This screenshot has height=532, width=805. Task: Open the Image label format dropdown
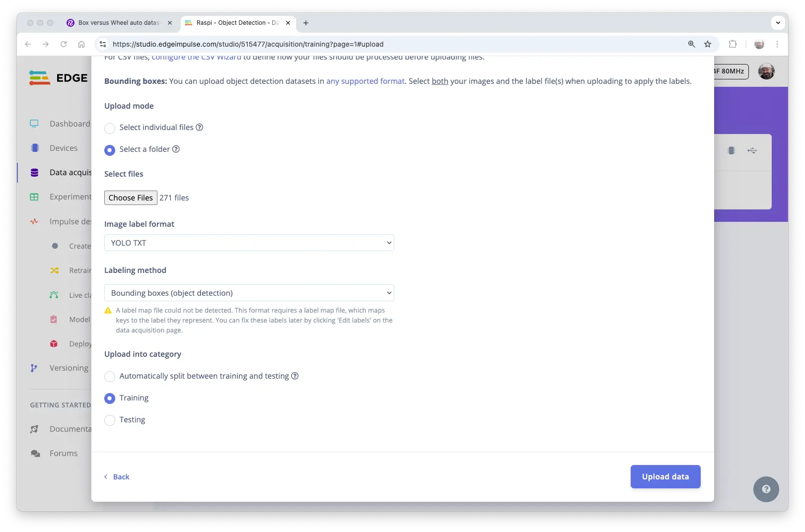pyautogui.click(x=249, y=243)
